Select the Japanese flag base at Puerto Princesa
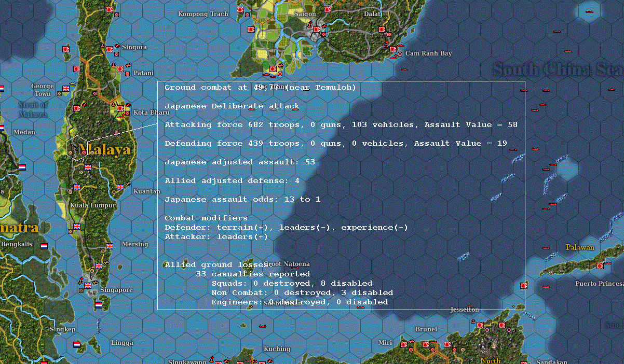624x364 pixels. (x=600, y=265)
